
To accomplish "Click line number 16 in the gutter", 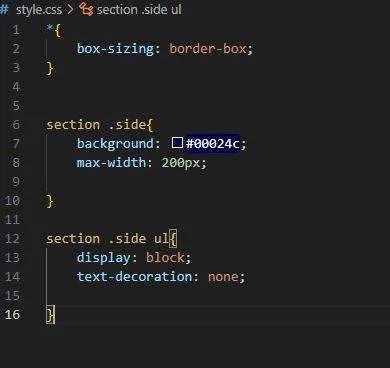I will coord(12,315).
